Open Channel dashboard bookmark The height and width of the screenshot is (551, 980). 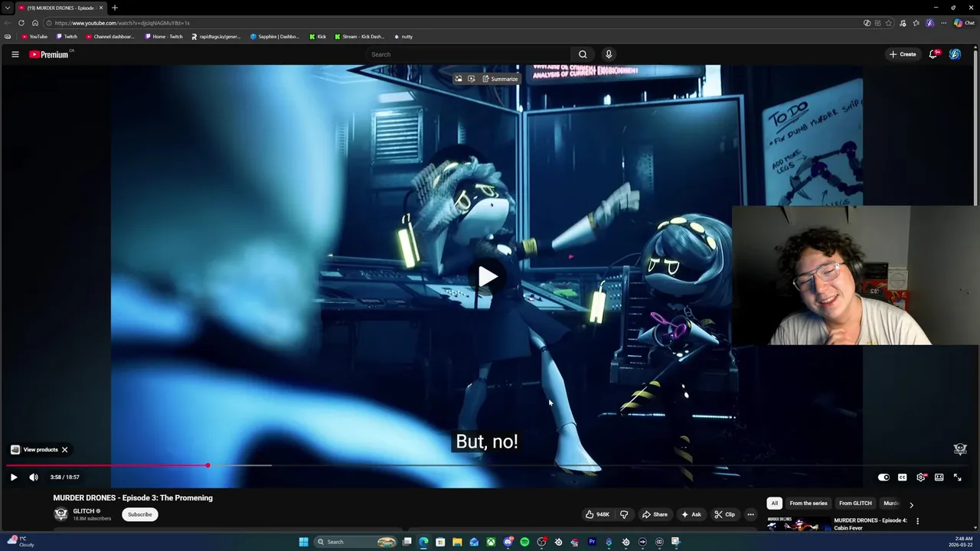pyautogui.click(x=110, y=37)
